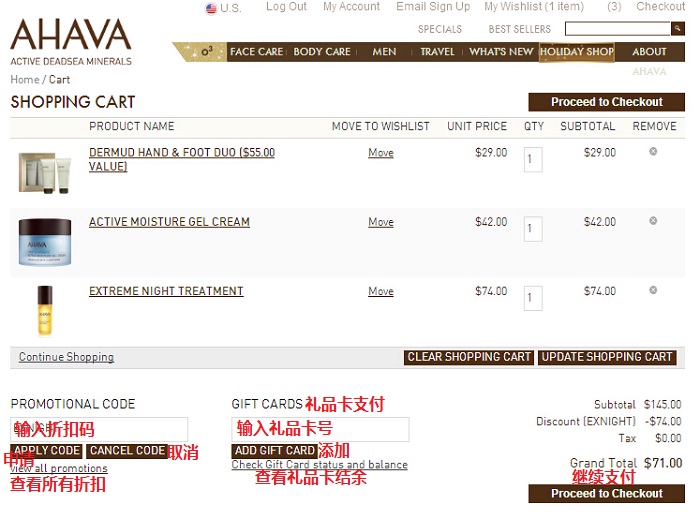This screenshot has height=519, width=700.
Task: Click quantity field for Dermud Duo
Action: click(533, 159)
